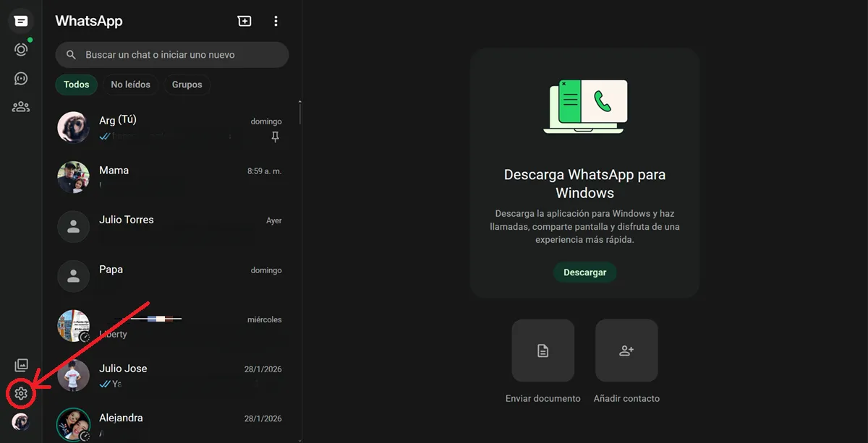This screenshot has height=443, width=868.
Task: Open your profile picture at sidebar bottom
Action: point(20,423)
